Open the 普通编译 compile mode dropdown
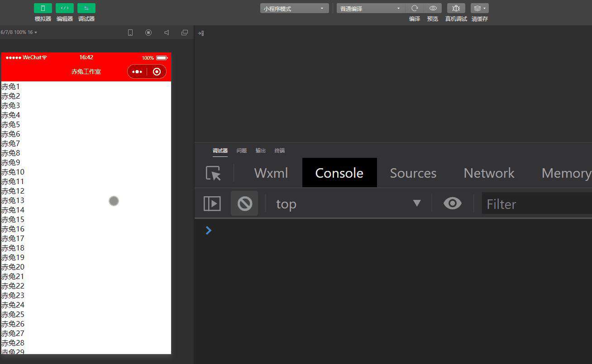Screen dimensions: 592x364 (x=371, y=9)
